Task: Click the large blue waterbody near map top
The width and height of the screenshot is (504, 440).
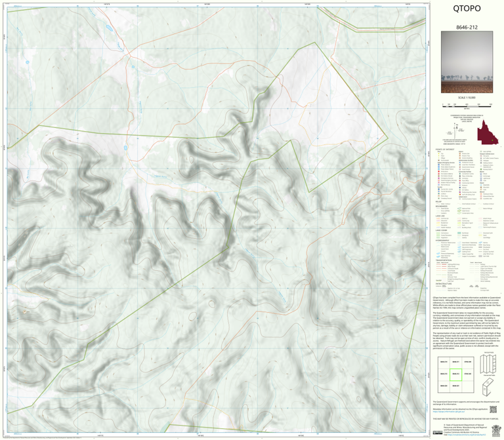Action: click(110, 28)
